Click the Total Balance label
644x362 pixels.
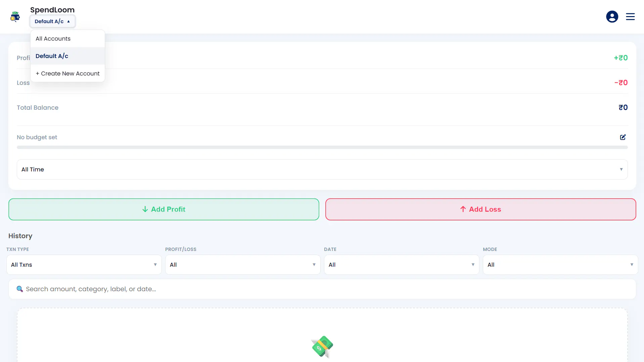[x=38, y=108]
